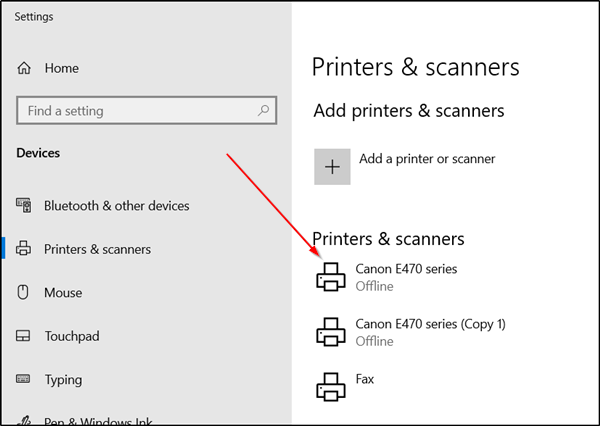The height and width of the screenshot is (426, 600).
Task: Open the Home settings page
Action: 61,68
